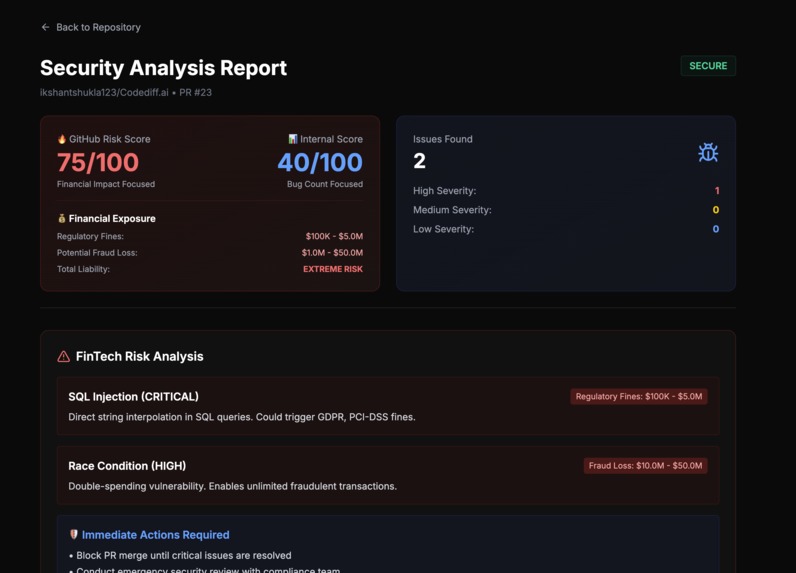This screenshot has width=796, height=573.
Task: Click the shield icon by Immediate Actions
Action: [74, 534]
